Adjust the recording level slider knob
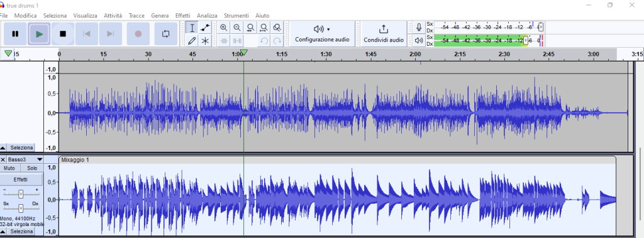644x238 pixels. (540, 27)
